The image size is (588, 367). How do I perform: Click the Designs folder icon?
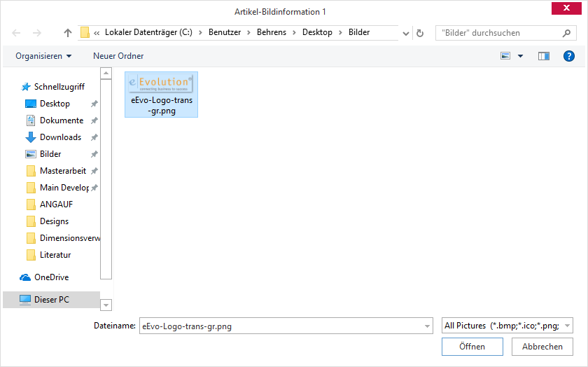click(x=31, y=221)
